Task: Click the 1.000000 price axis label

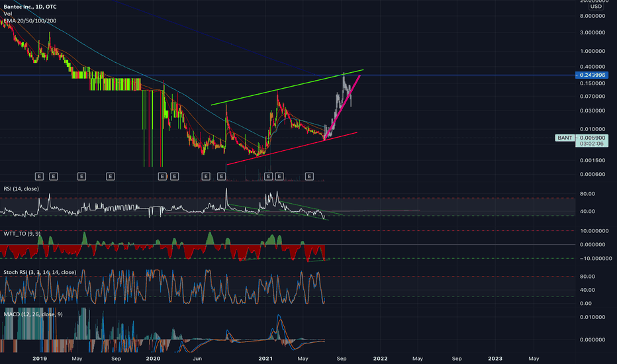Action: tap(593, 51)
